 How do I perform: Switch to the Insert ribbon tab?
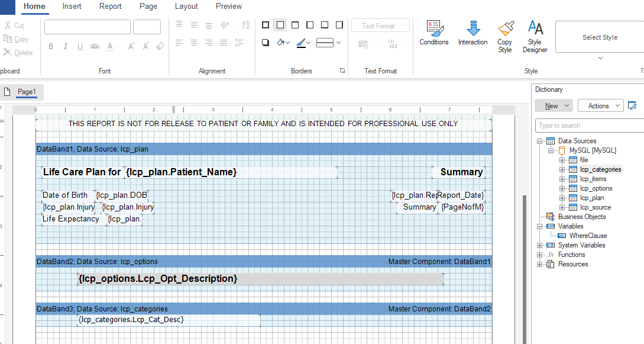click(x=72, y=6)
